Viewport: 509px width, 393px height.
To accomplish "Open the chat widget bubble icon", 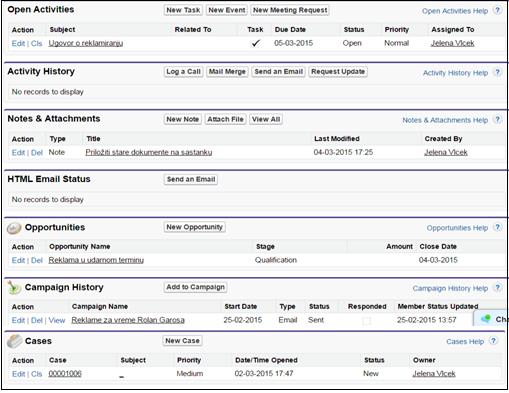I will coord(486,319).
